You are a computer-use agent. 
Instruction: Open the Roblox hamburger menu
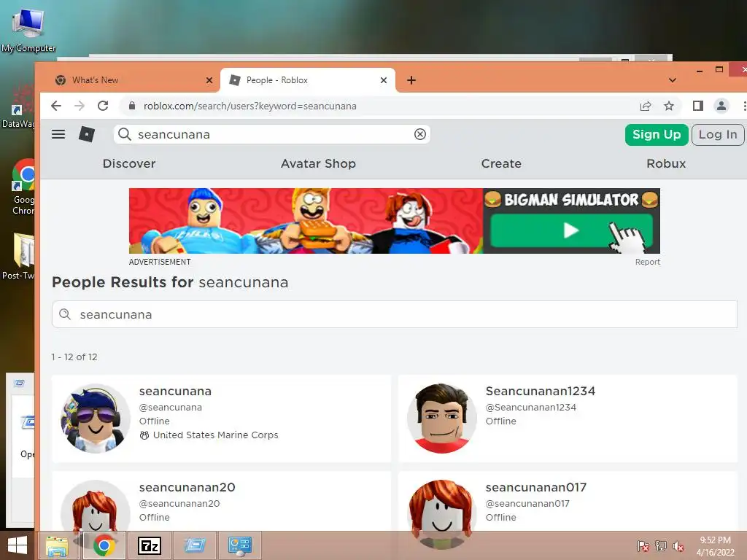coord(58,134)
